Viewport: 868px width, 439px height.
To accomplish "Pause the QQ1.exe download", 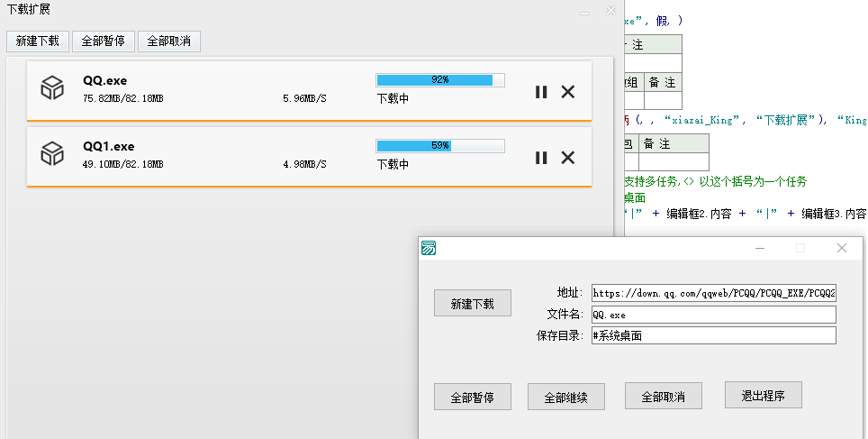I will pos(541,158).
